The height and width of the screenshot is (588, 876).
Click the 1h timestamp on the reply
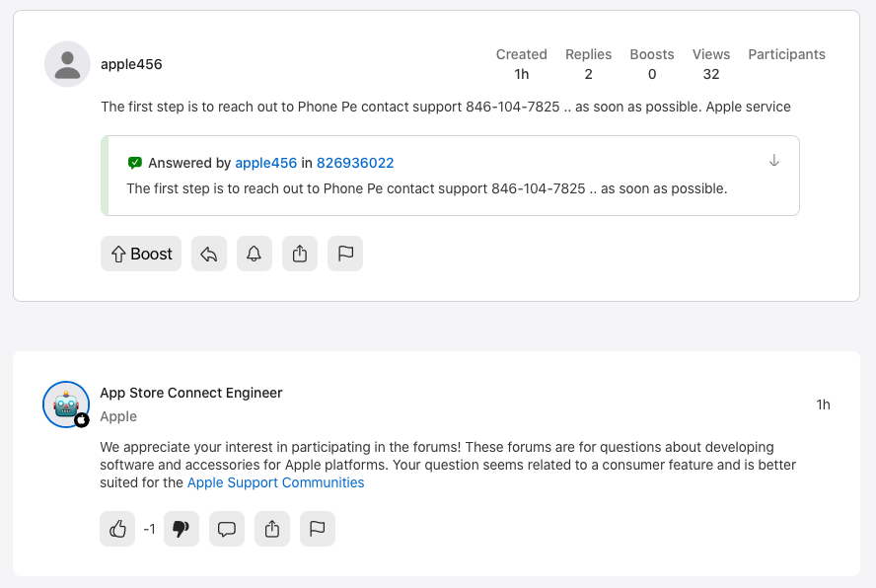click(x=823, y=404)
